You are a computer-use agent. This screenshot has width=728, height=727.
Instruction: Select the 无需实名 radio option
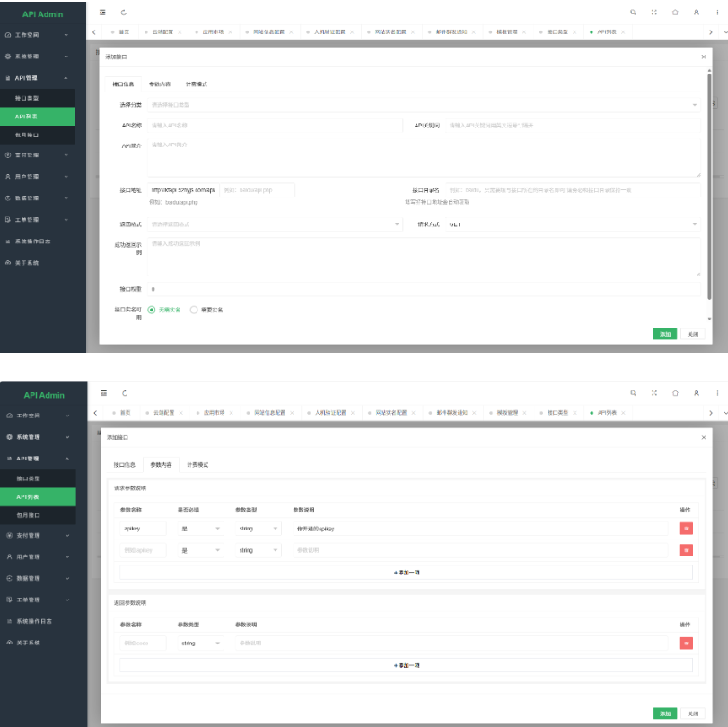coord(152,310)
